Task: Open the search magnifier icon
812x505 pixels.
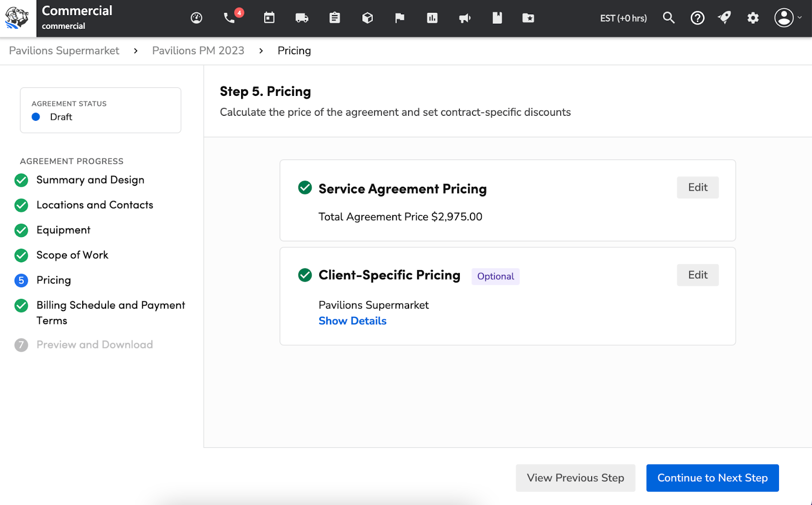Action: (668, 18)
